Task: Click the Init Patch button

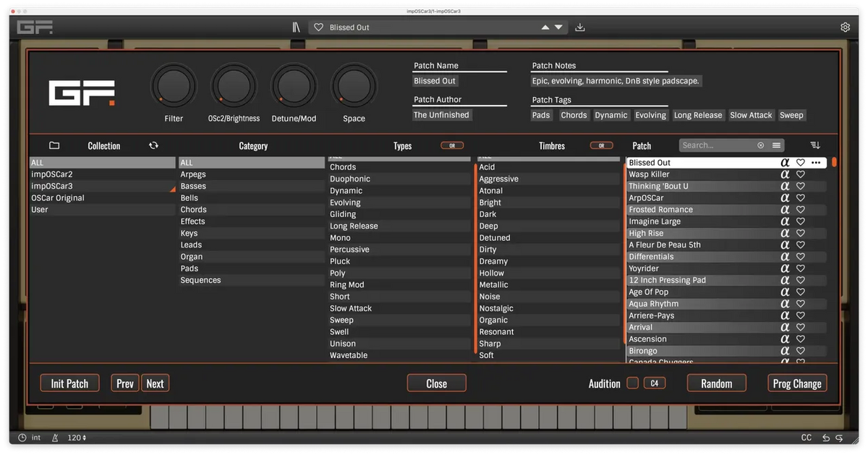Action: (x=69, y=383)
